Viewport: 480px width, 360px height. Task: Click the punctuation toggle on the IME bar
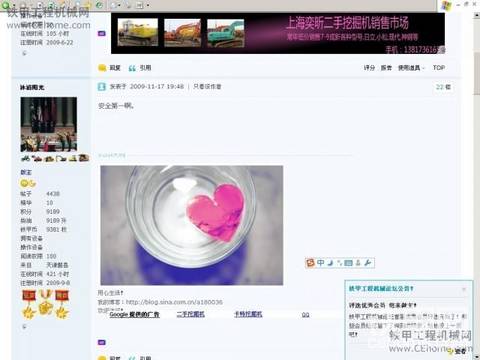[x=339, y=263]
